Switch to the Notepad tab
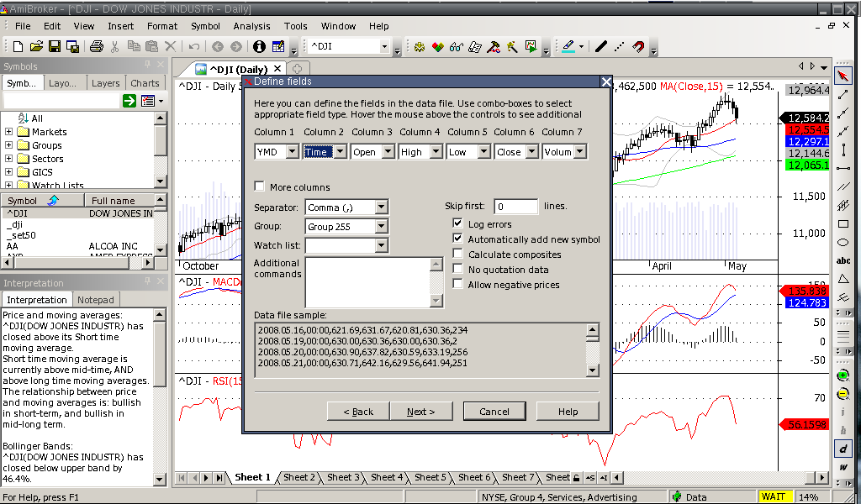Screen dimensions: 861x504 (x=96, y=300)
